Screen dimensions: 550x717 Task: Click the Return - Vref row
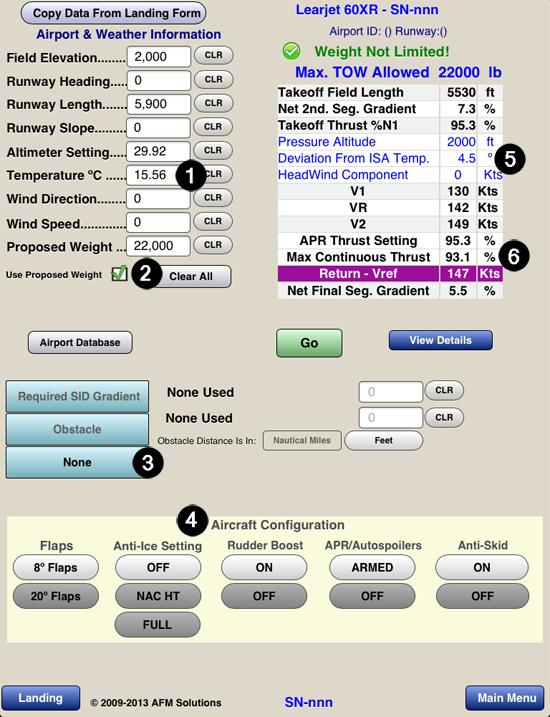point(390,273)
